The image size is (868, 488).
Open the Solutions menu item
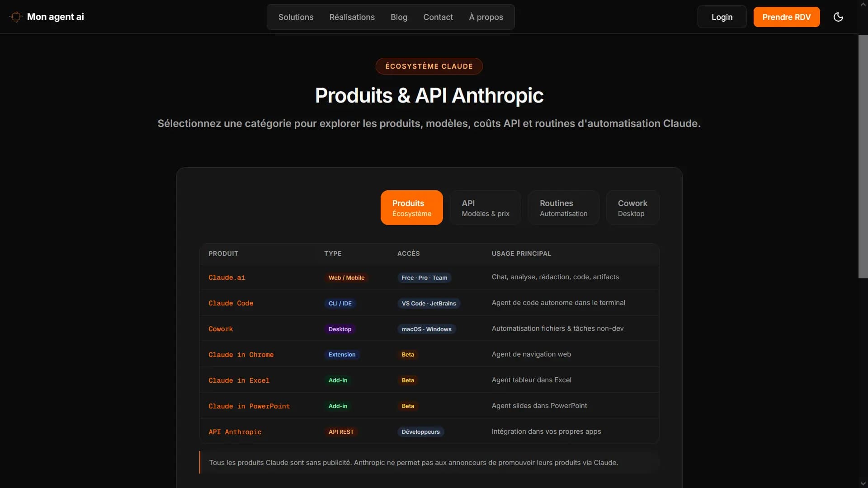pyautogui.click(x=296, y=17)
